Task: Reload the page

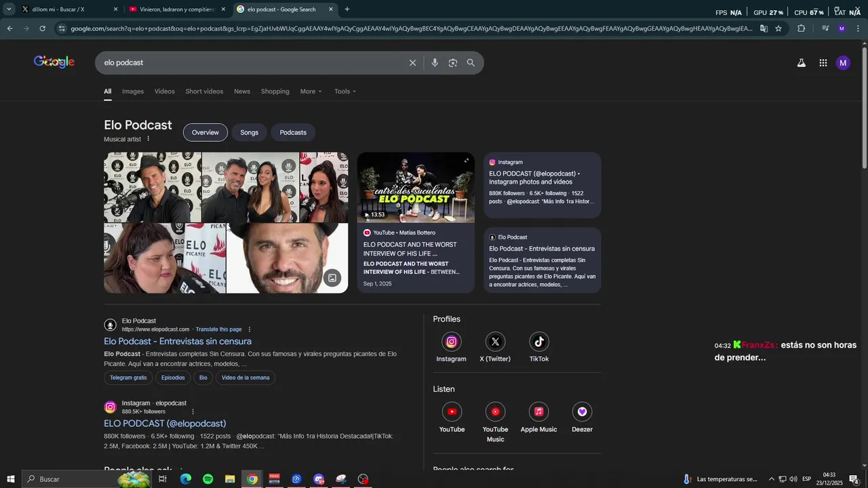Action: click(43, 28)
